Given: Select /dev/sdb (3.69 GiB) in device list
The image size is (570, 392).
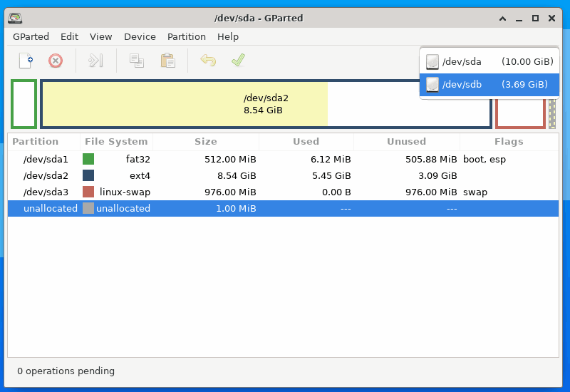Looking at the screenshot, I should pos(489,84).
